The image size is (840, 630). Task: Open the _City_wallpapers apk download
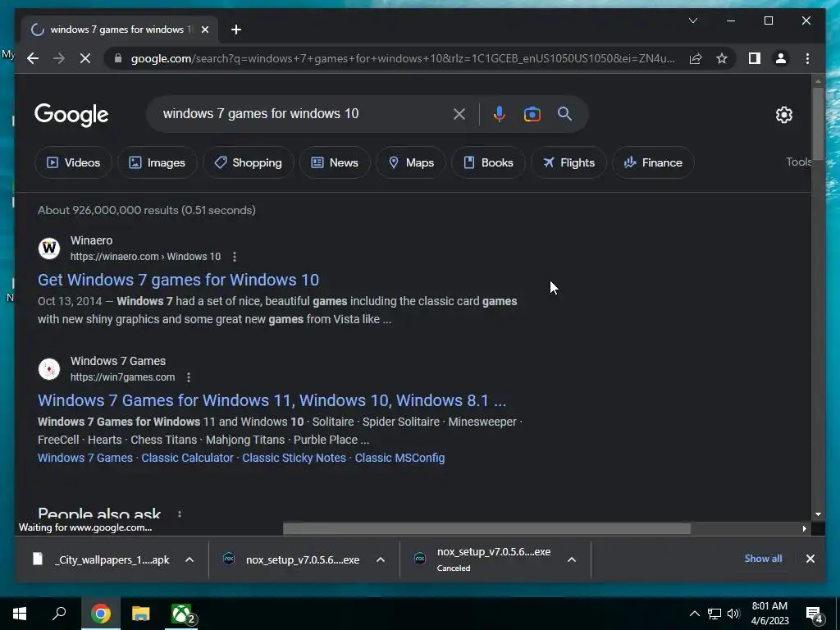[101, 559]
